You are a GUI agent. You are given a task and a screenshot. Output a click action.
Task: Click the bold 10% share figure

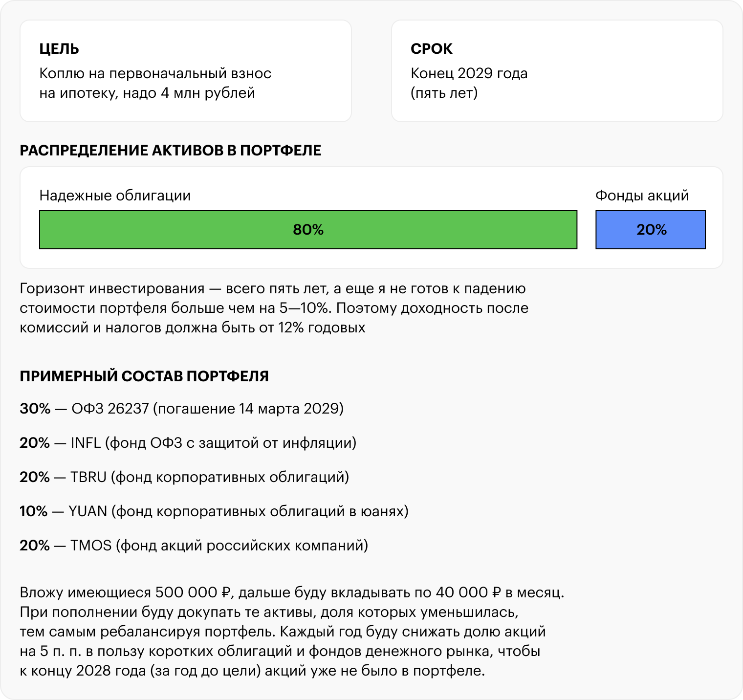pyautogui.click(x=34, y=511)
